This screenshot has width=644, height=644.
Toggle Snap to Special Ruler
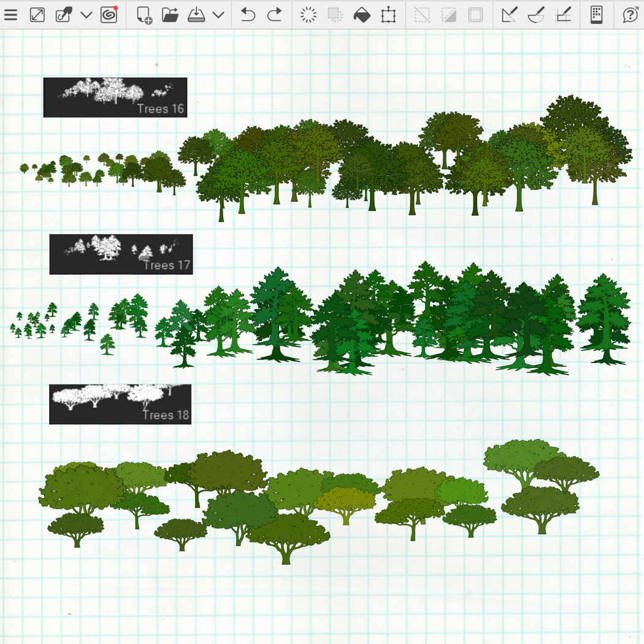536,15
